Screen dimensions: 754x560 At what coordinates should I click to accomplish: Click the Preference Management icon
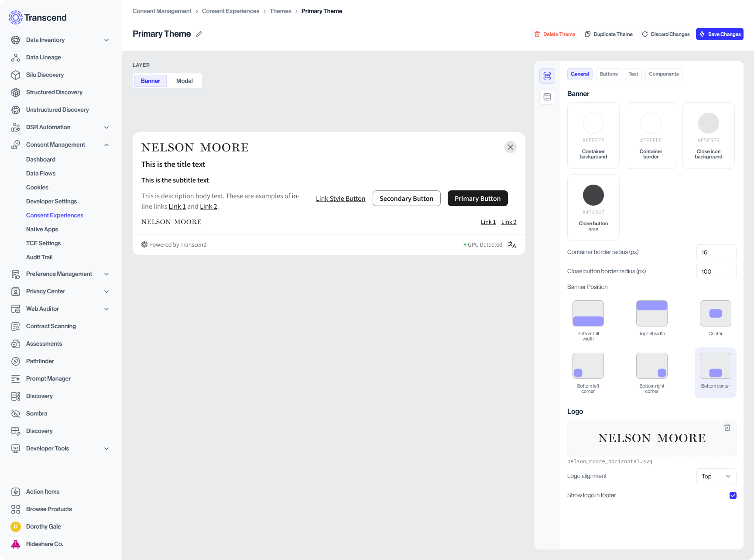point(16,274)
